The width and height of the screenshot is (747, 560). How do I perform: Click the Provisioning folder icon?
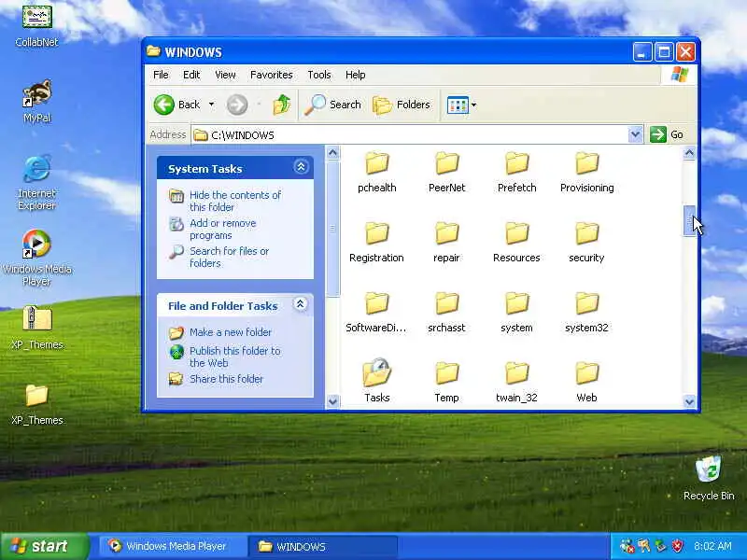click(587, 163)
